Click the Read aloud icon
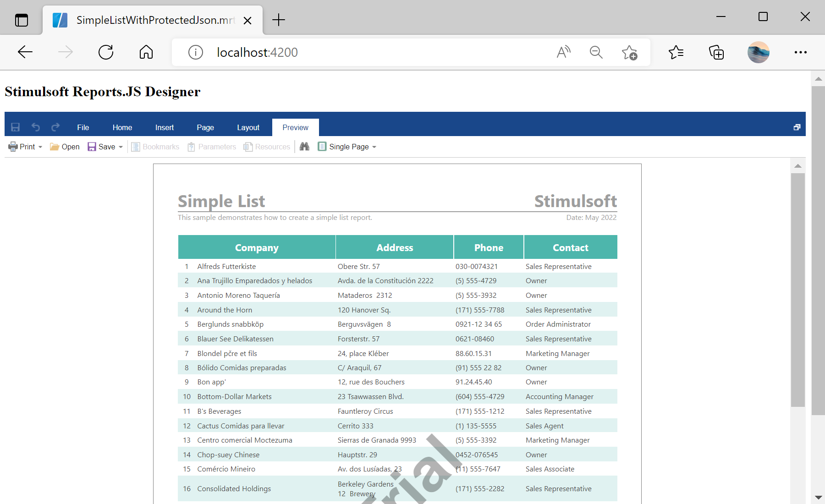The height and width of the screenshot is (504, 825). (x=563, y=52)
